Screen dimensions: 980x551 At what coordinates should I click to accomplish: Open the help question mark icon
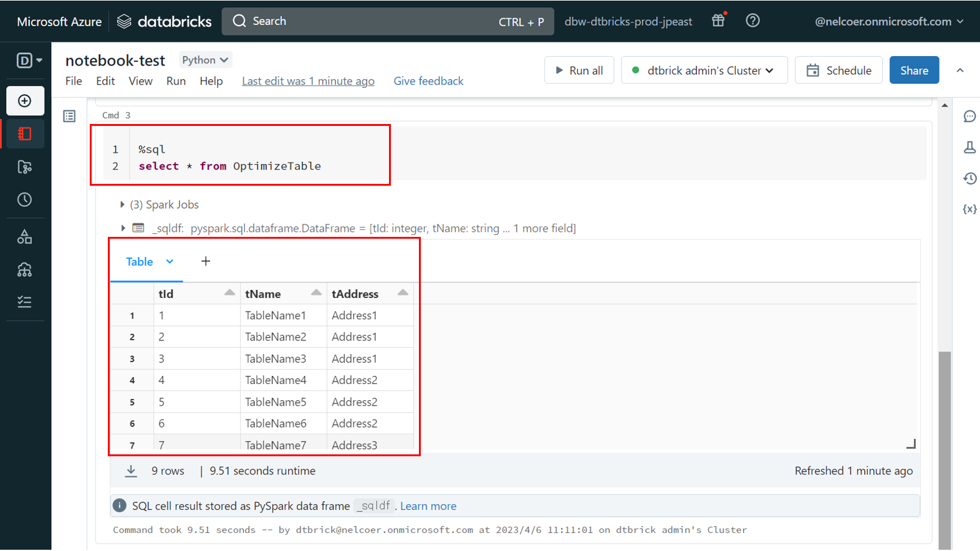[x=752, y=21]
